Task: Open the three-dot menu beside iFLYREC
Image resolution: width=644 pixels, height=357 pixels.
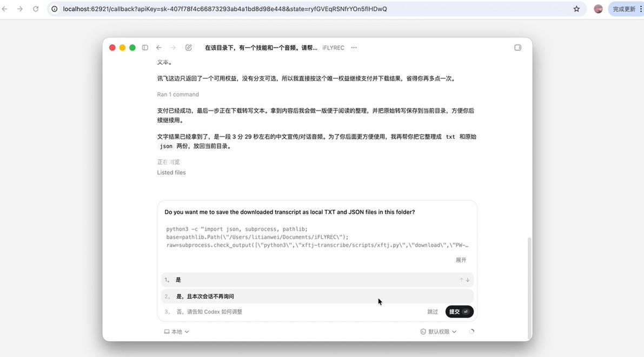Action: 354,48
